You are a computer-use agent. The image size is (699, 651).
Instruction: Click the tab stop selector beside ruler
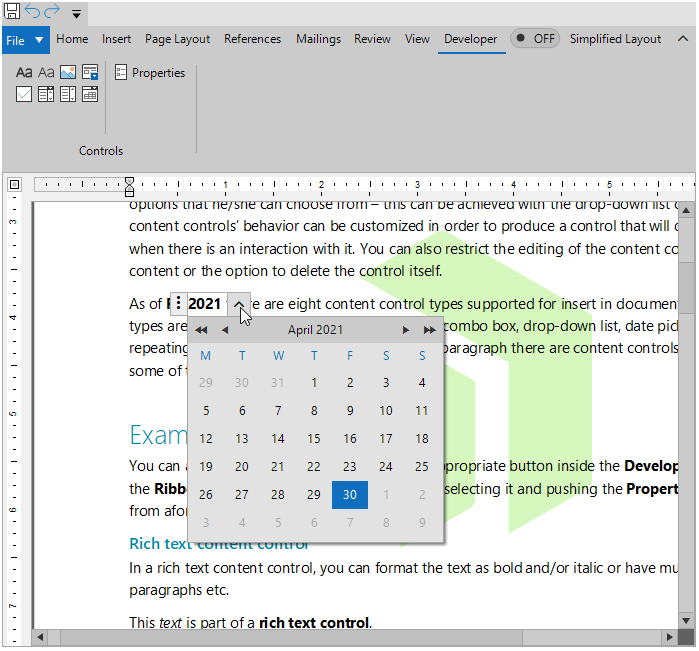tap(14, 184)
